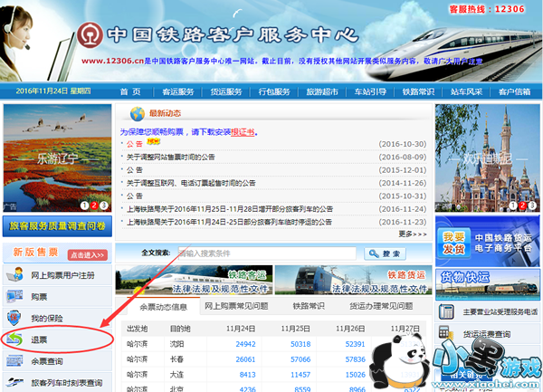Select slide 2 on 乐游辽宁 banner
This screenshot has width=543, height=392.
click(x=94, y=206)
